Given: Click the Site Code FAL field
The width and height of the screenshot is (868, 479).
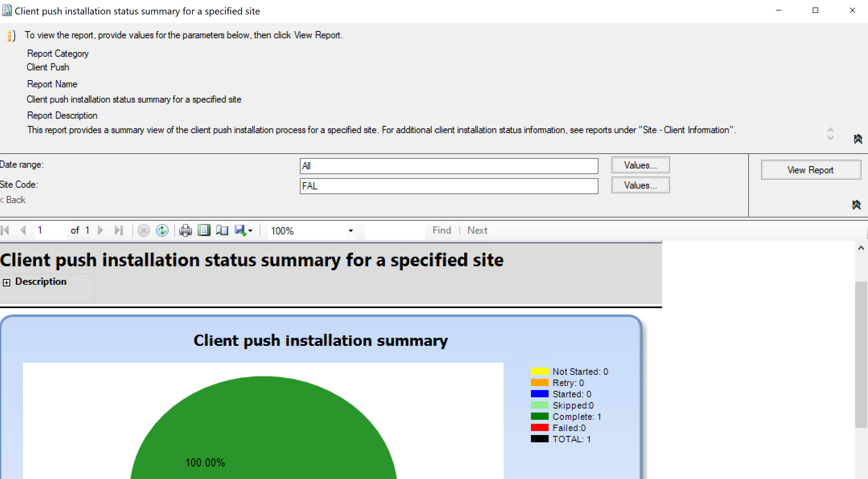Looking at the screenshot, I should (449, 186).
